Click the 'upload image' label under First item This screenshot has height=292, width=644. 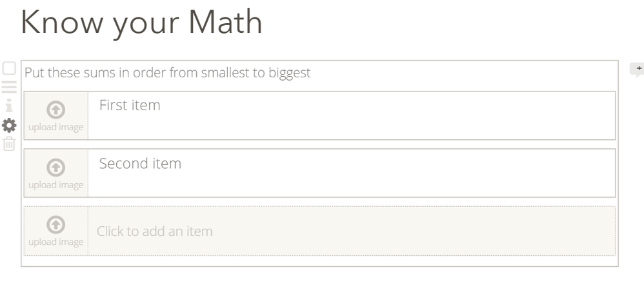[x=56, y=127]
